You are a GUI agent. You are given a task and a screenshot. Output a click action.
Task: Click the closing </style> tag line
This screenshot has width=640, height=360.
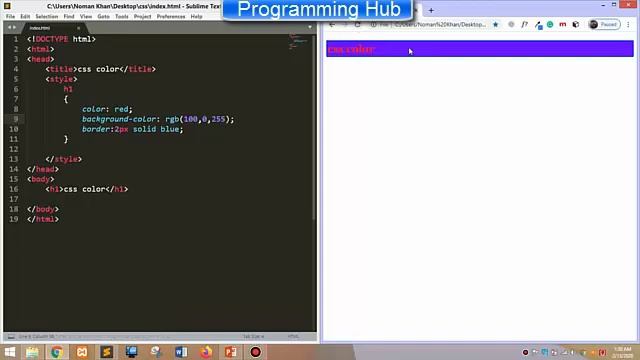click(x=63, y=159)
